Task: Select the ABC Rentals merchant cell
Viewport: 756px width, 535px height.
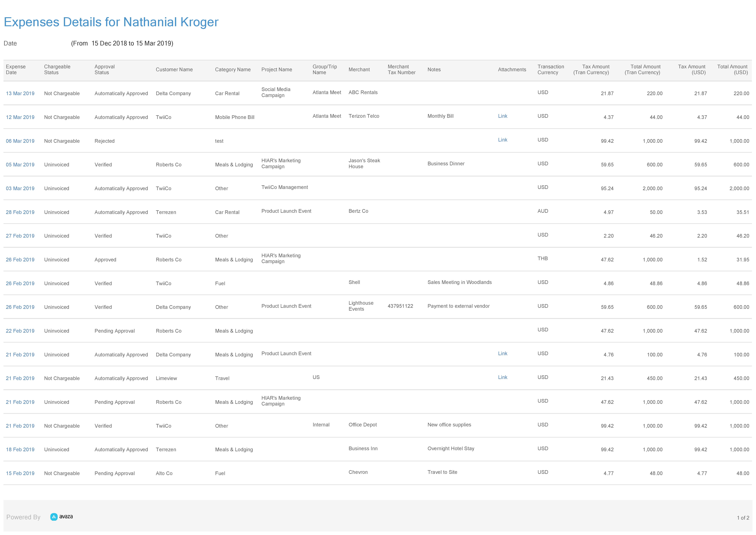Action: (363, 92)
